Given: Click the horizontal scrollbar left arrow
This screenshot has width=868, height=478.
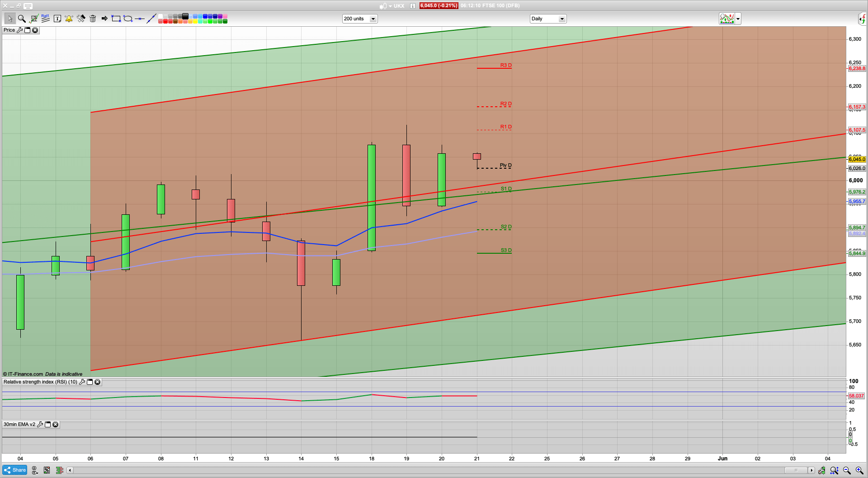Looking at the screenshot, I should pos(70,470).
